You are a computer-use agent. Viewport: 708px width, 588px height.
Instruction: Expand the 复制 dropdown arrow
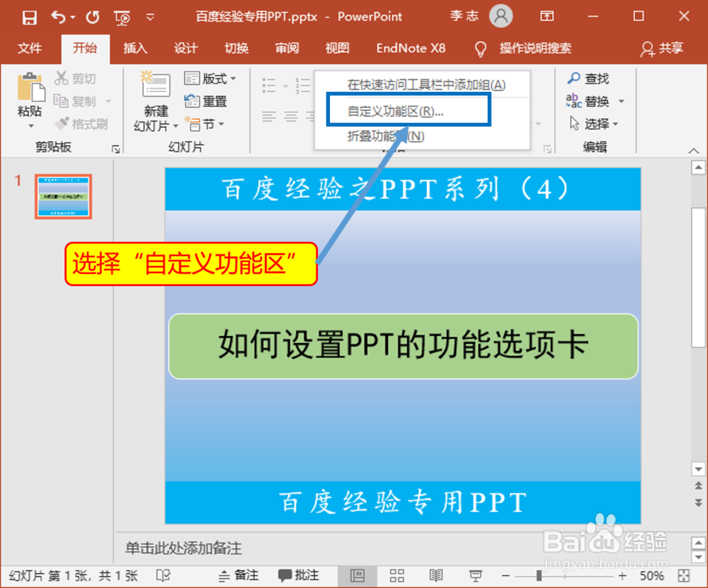pos(108,101)
